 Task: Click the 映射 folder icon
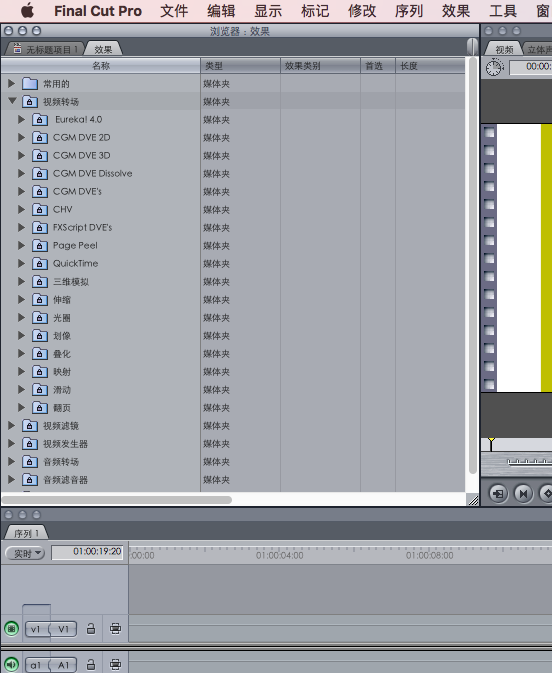point(40,372)
